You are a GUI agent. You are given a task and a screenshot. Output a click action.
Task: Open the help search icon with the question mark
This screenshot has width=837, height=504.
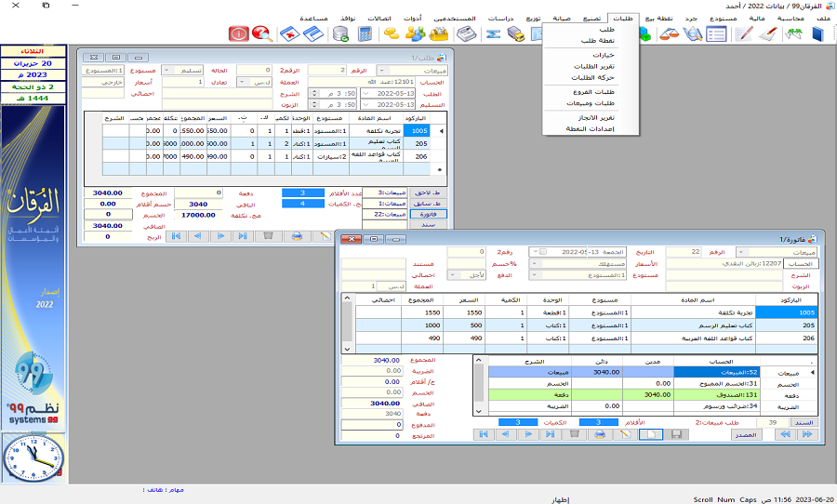point(262,34)
